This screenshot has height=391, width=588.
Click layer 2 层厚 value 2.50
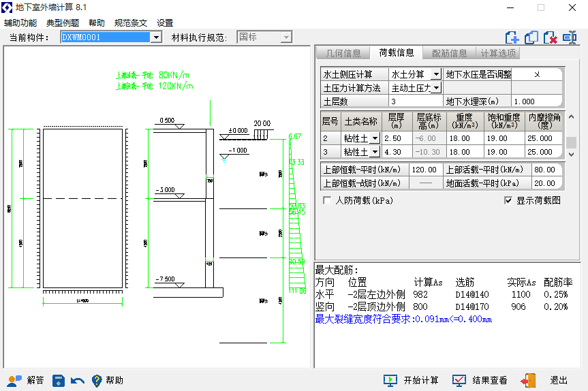[x=397, y=138]
